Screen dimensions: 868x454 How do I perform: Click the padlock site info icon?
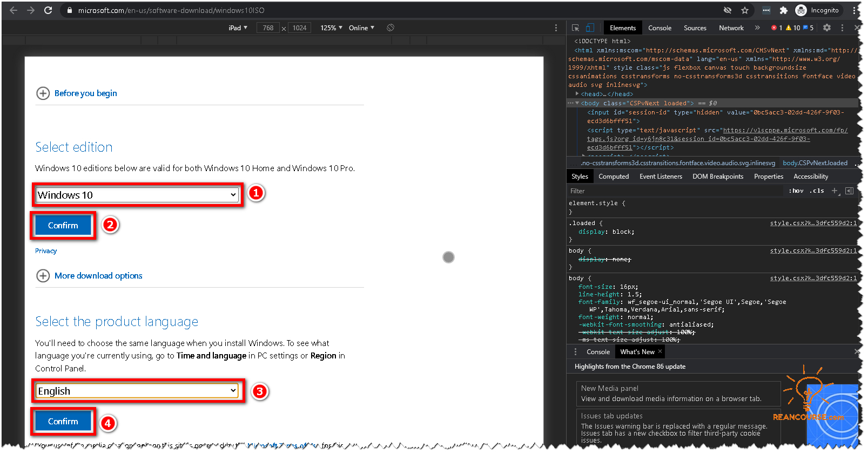(x=70, y=10)
